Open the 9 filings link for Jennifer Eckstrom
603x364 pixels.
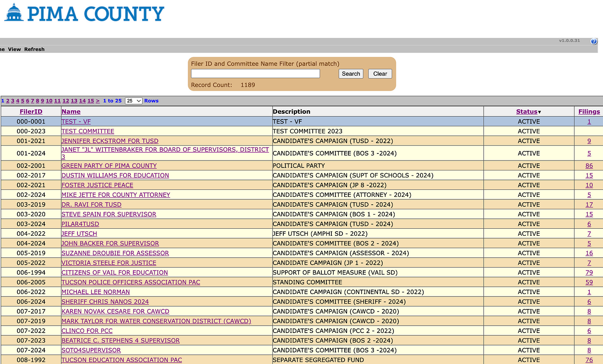point(589,141)
